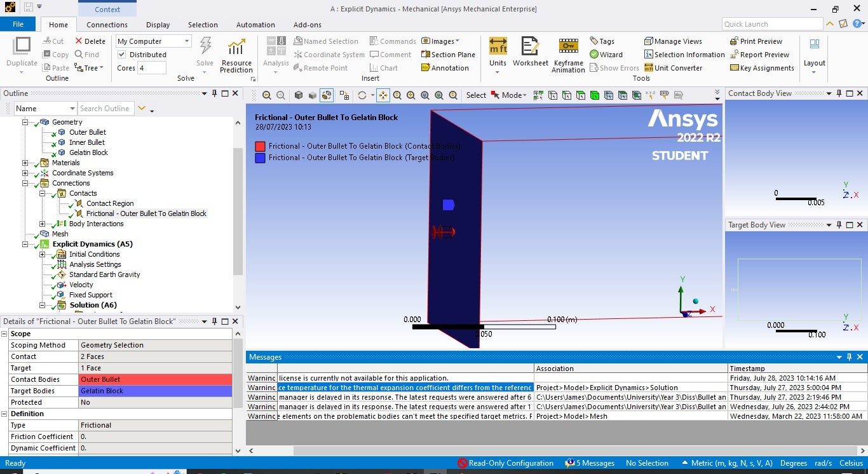Screen dimensions: 868x474
Task: Open the File menu
Action: click(18, 24)
